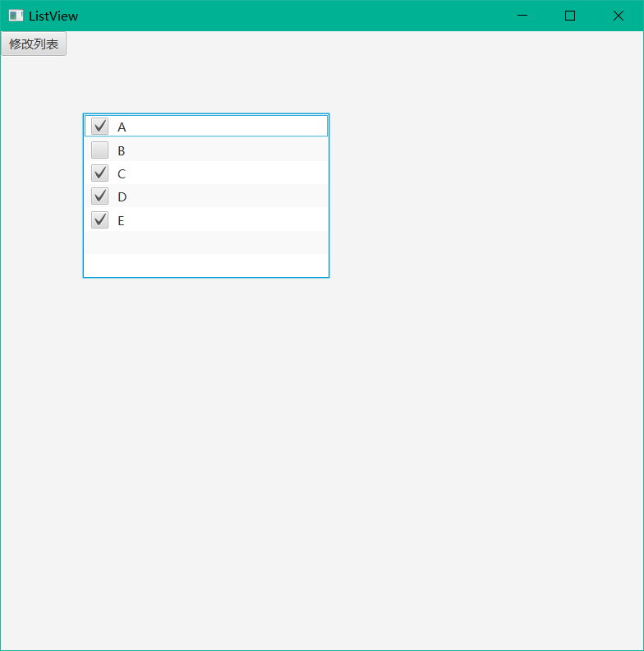Maximize the ListView window

coord(570,16)
